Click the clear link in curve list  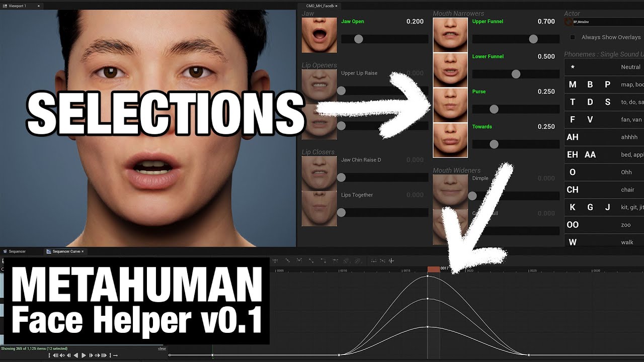(162, 348)
